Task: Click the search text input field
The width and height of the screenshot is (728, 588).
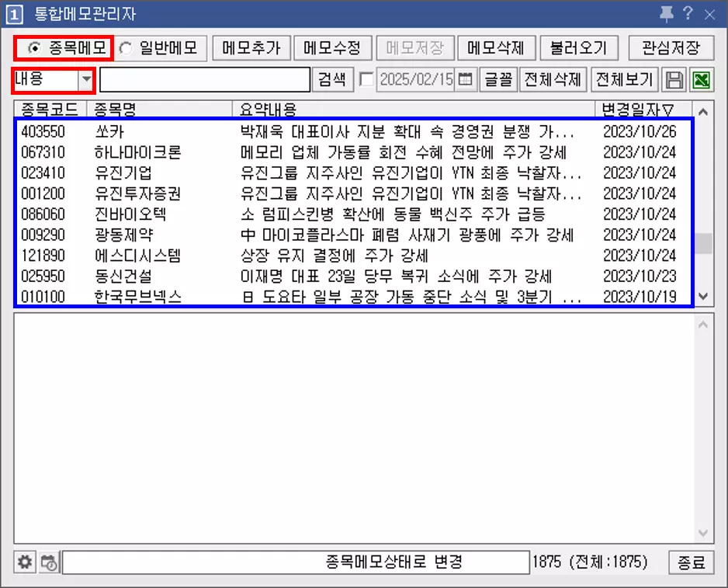Action: [205, 80]
